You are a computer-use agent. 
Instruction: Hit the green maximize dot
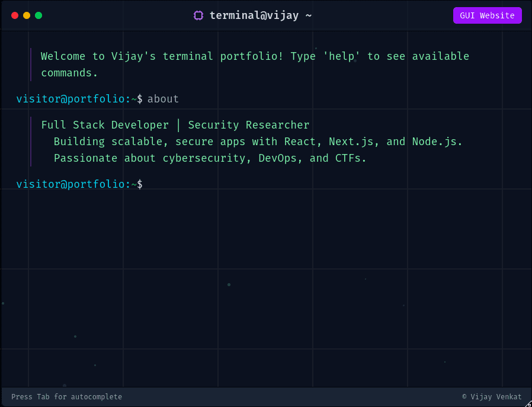coord(39,15)
